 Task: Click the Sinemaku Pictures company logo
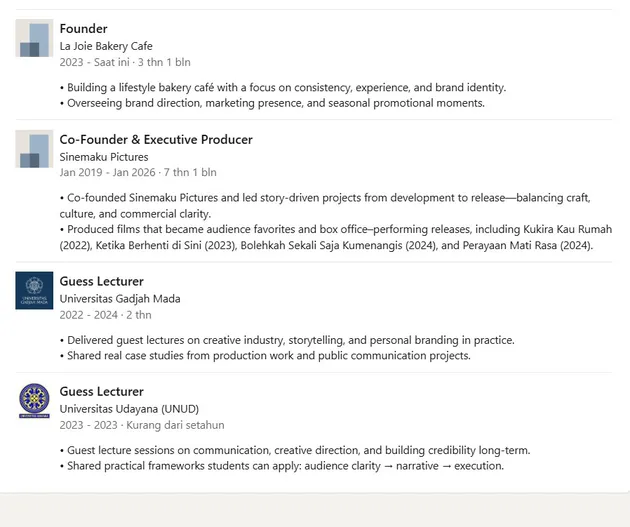coord(34,149)
